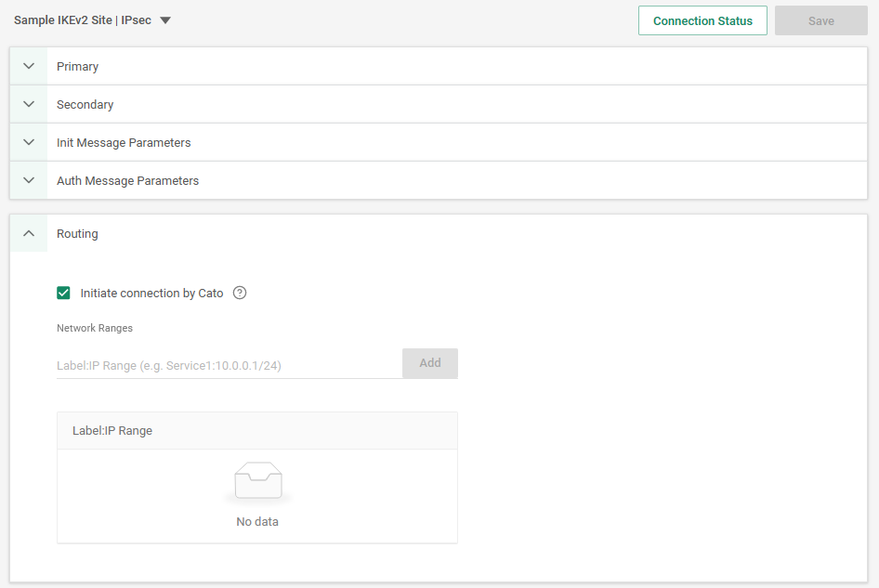Select the Init Message Parameters heading
Image resolution: width=879 pixels, height=588 pixels.
click(x=124, y=143)
